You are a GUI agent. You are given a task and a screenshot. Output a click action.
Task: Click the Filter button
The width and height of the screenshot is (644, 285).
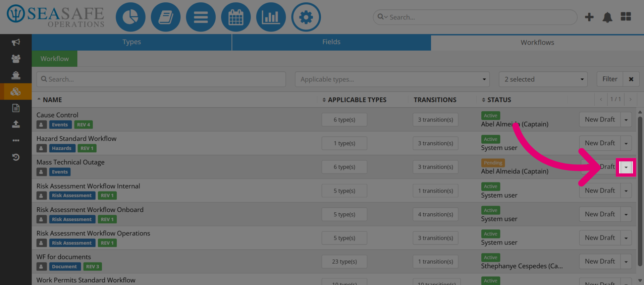(610, 79)
